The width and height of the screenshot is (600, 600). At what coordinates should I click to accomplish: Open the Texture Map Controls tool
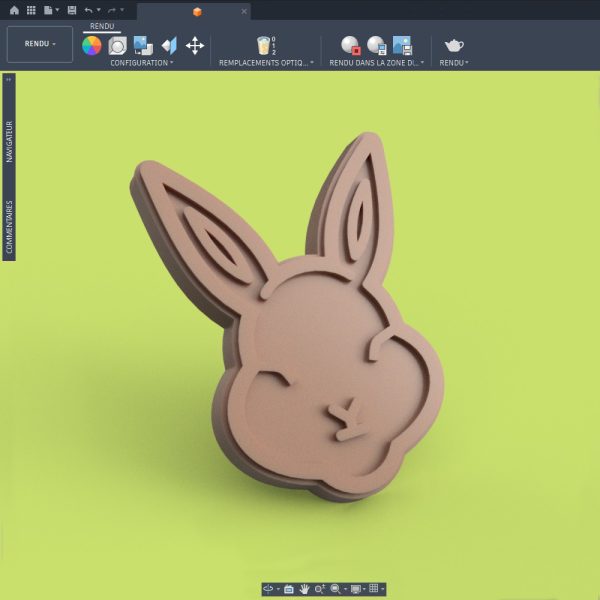click(x=169, y=46)
